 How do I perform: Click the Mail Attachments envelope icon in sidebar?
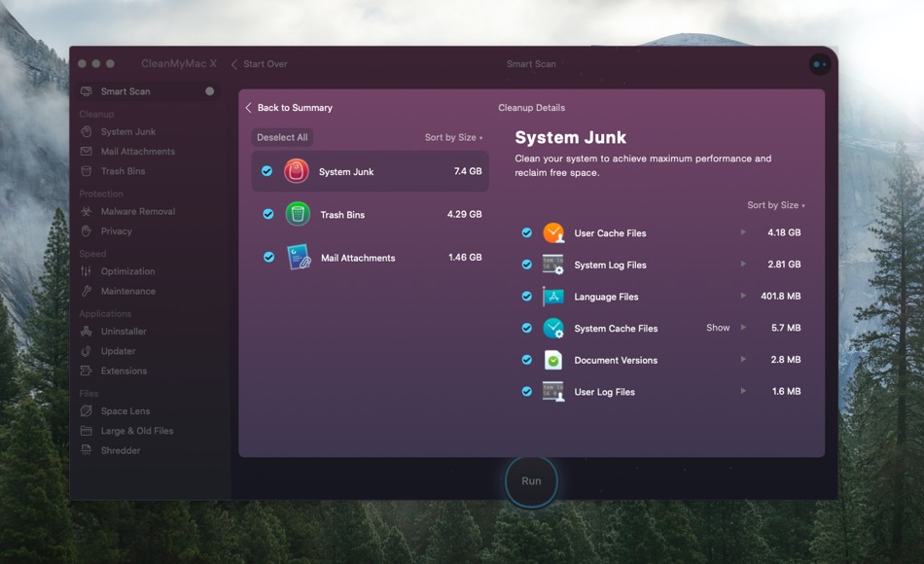click(86, 152)
